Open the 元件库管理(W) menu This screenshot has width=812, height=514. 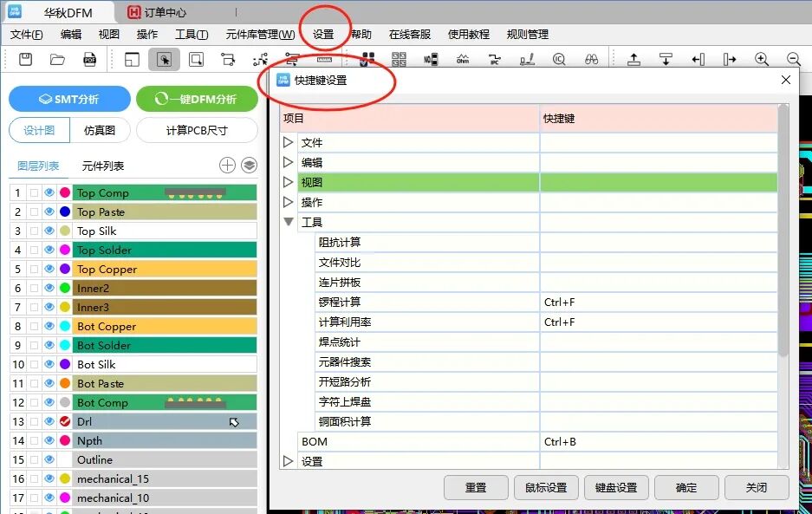click(260, 35)
